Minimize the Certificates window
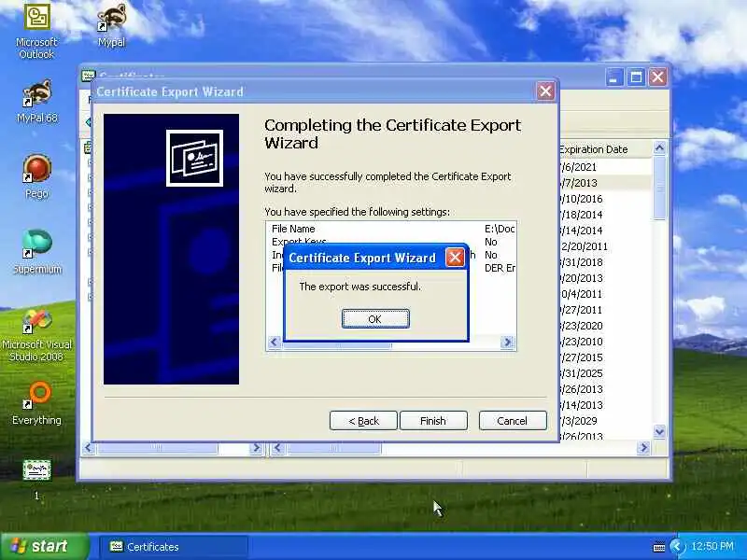The image size is (747, 560). tap(614, 77)
